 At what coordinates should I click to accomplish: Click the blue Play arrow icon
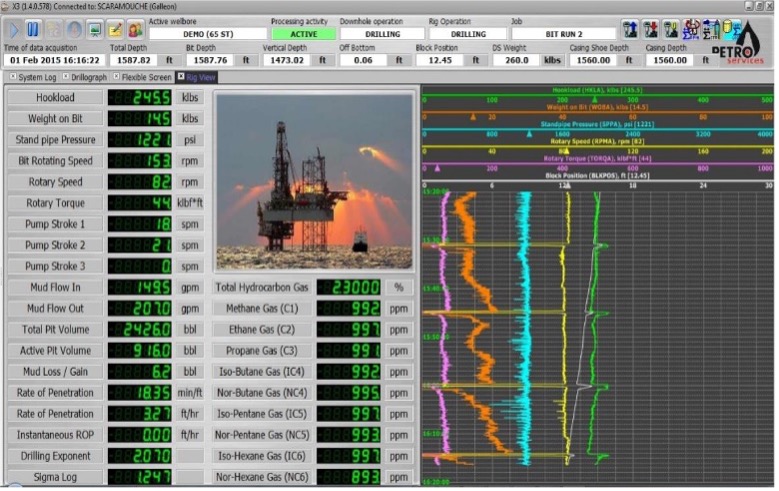click(x=14, y=29)
